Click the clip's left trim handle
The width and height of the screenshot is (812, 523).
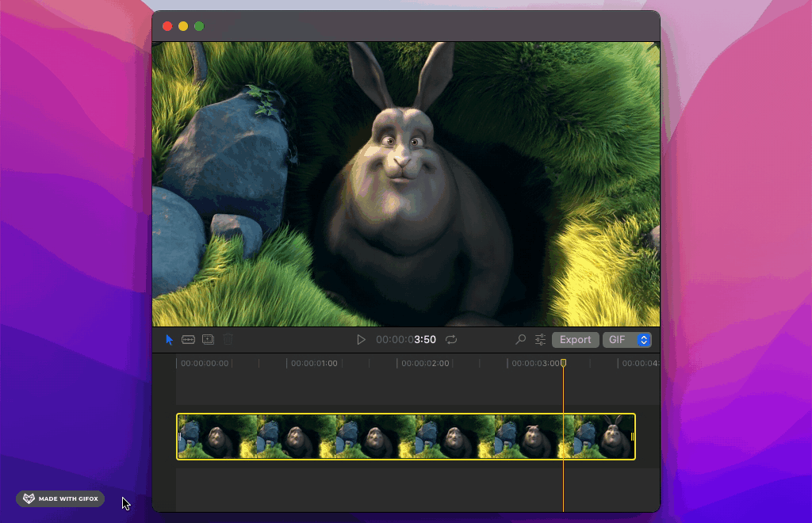tap(180, 437)
